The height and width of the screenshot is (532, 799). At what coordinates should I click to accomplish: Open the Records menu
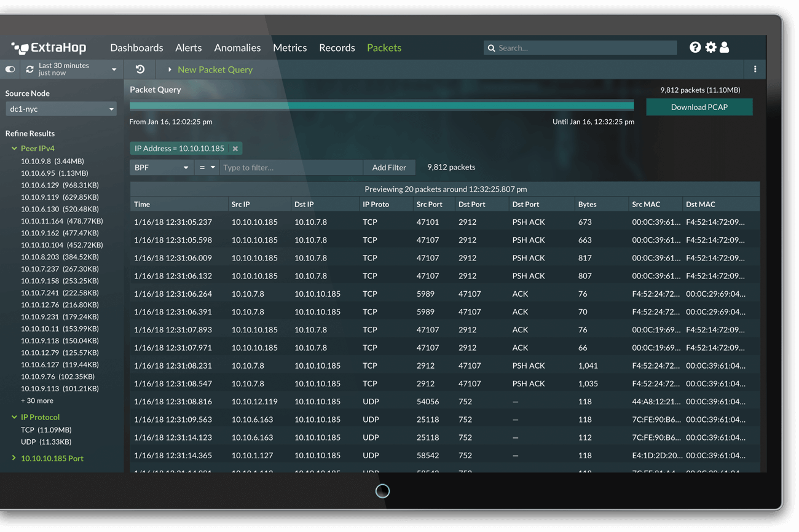[337, 48]
